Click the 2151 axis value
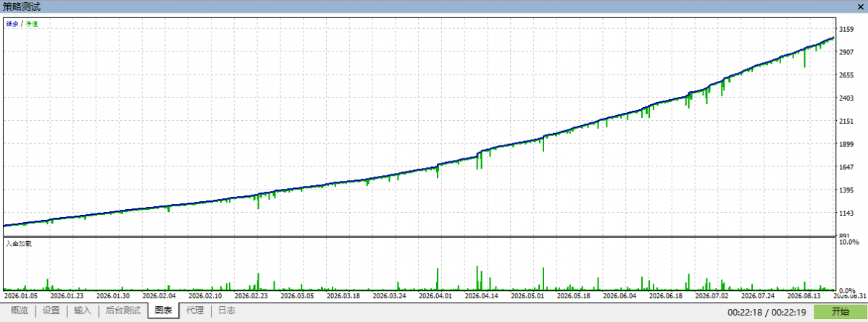868x322 pixels. click(x=848, y=121)
